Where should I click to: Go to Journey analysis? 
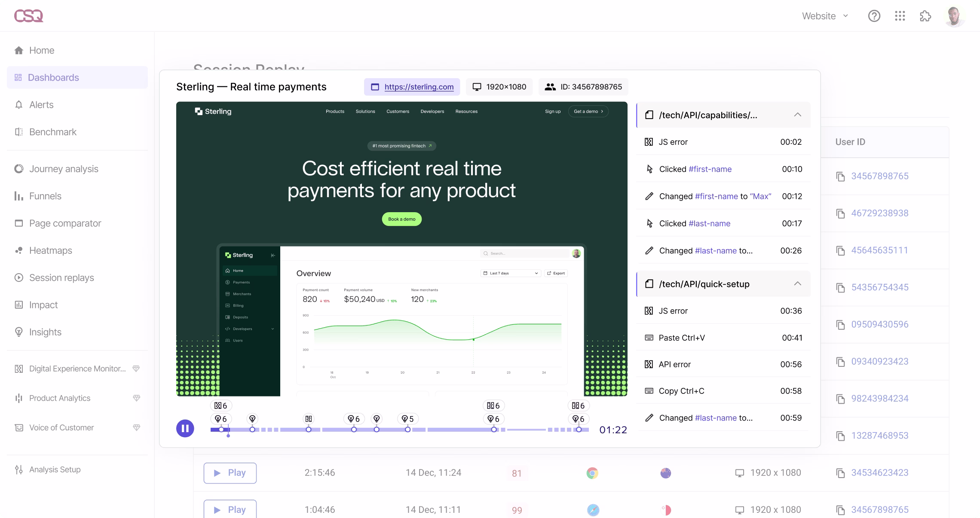coord(64,169)
